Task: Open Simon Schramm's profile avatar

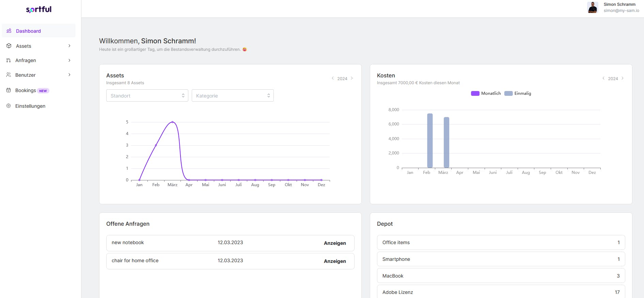Action: 593,8
